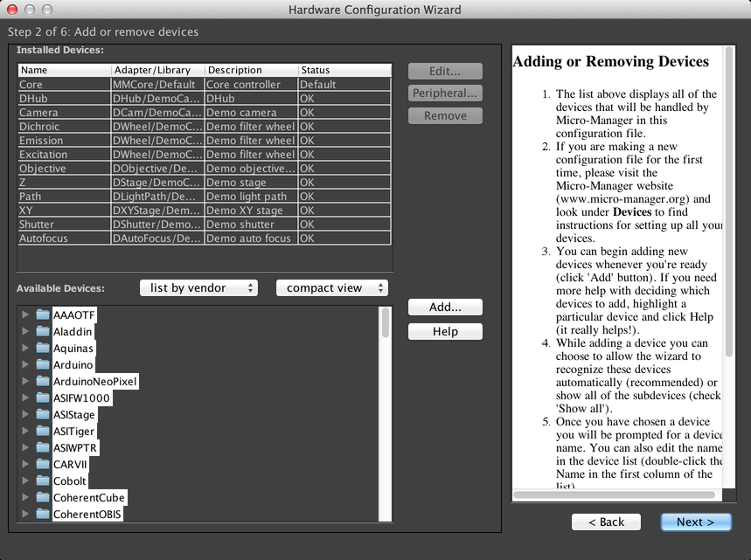This screenshot has height=560, width=751.
Task: Expand the Aquinas vendor node
Action: pos(25,348)
